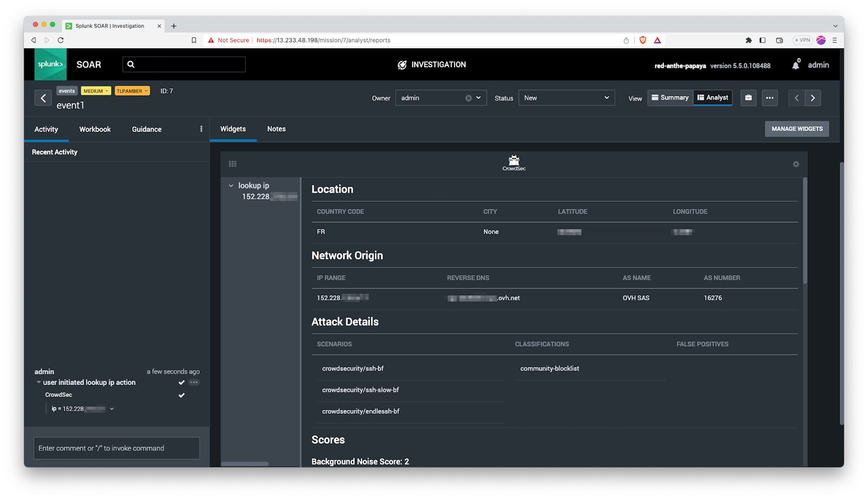Viewport: 868px width, 499px height.
Task: Open the gear settings icon on the CrowdSec widget
Action: pyautogui.click(x=796, y=164)
